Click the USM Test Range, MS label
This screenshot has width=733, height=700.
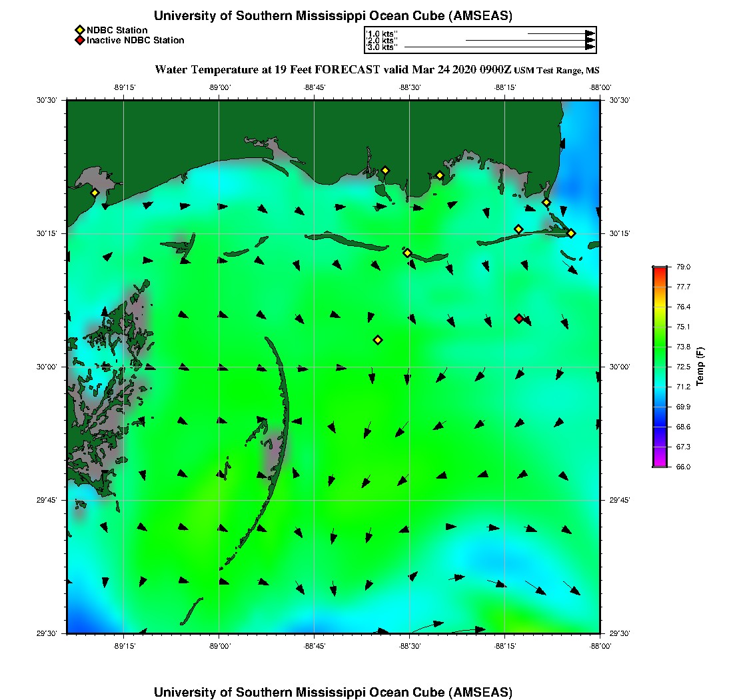pyautogui.click(x=556, y=71)
